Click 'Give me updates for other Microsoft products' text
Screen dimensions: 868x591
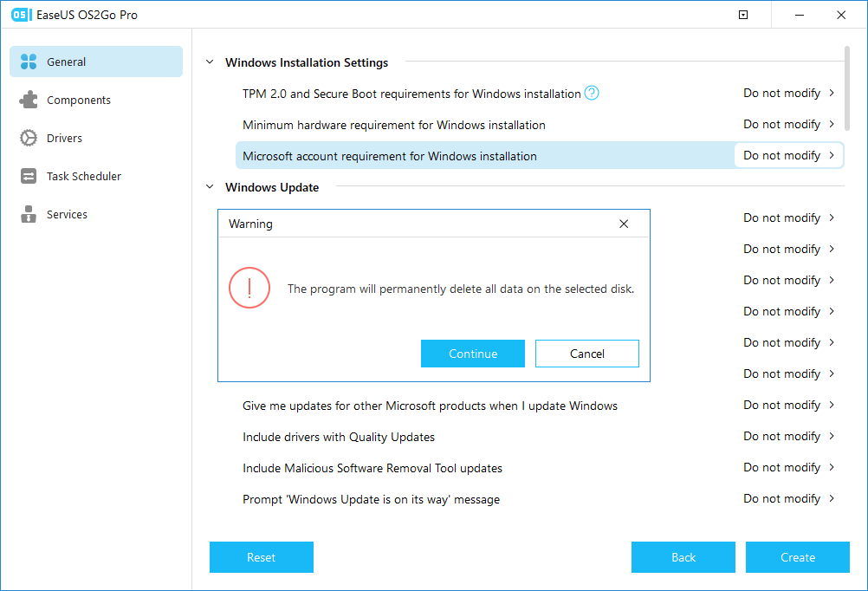coord(431,406)
